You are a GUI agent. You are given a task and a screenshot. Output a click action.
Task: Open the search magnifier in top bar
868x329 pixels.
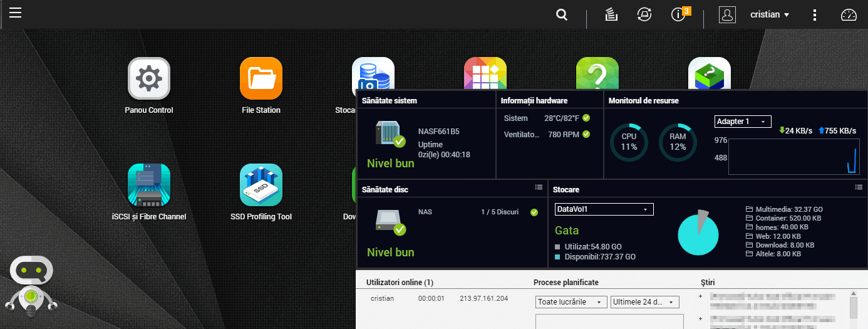tap(562, 14)
